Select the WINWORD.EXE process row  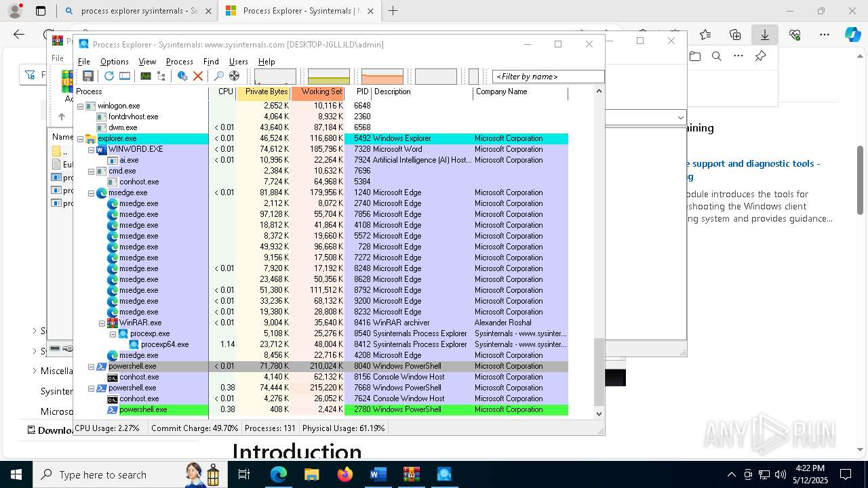coord(321,149)
